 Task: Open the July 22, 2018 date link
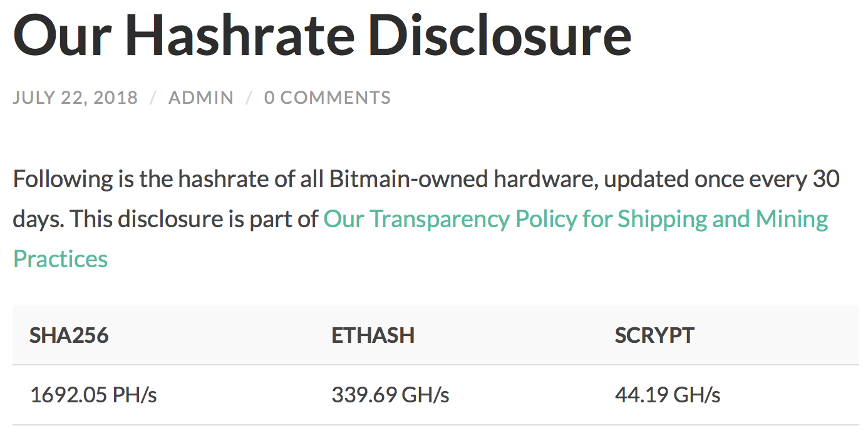coord(75,98)
